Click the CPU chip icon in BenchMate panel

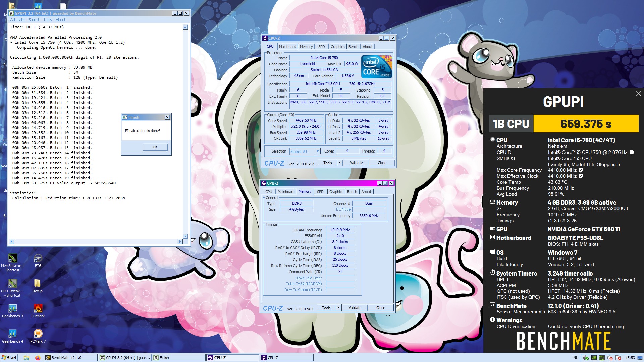point(492,139)
